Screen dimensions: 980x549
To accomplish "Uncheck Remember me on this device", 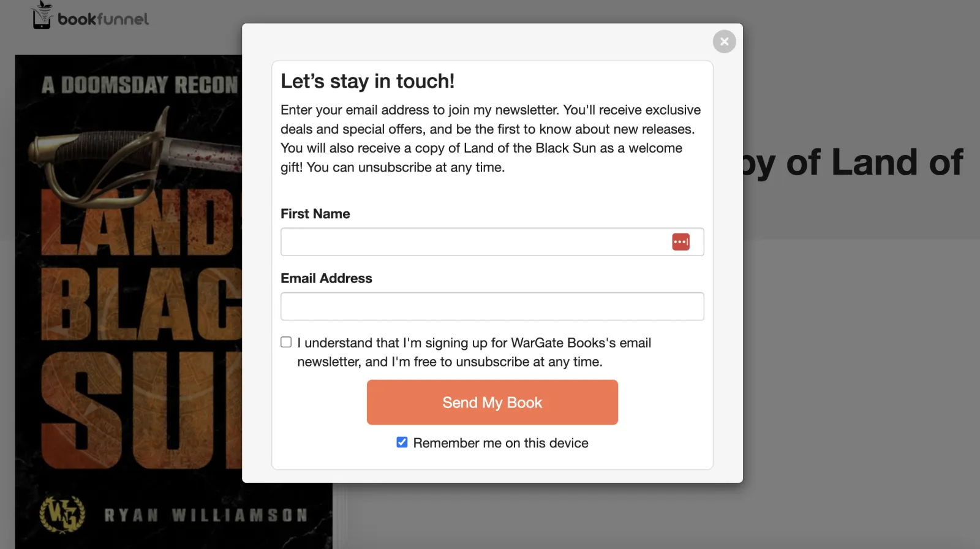I will [x=402, y=442].
